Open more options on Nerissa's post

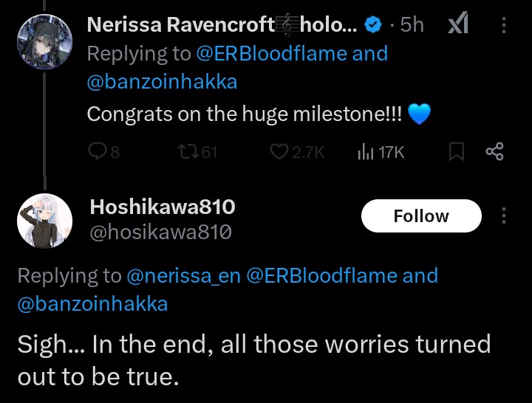504,25
